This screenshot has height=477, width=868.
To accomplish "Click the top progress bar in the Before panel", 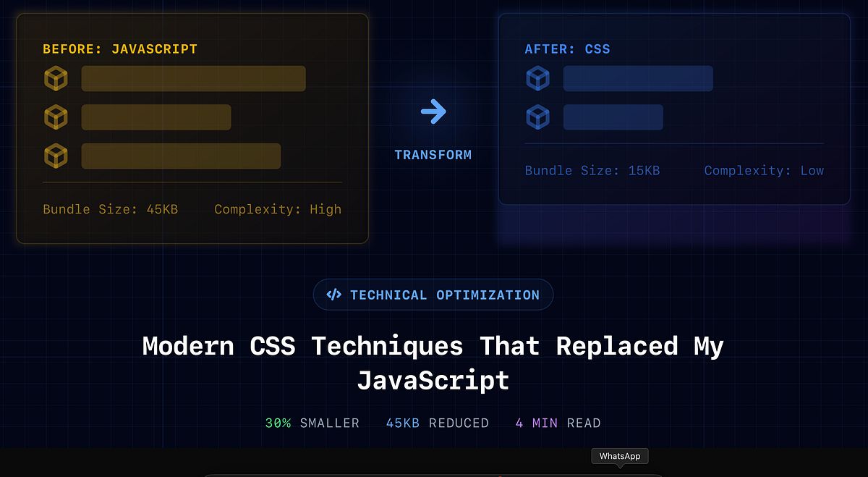I will click(193, 78).
